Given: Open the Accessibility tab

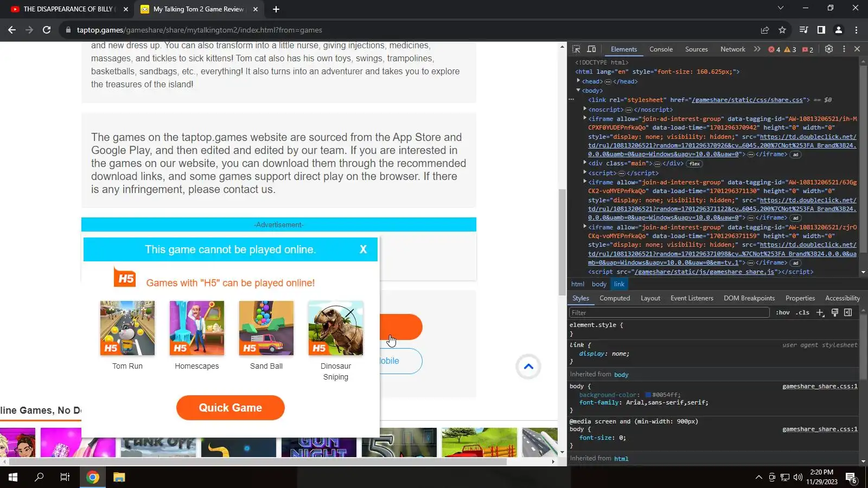Looking at the screenshot, I should [843, 298].
